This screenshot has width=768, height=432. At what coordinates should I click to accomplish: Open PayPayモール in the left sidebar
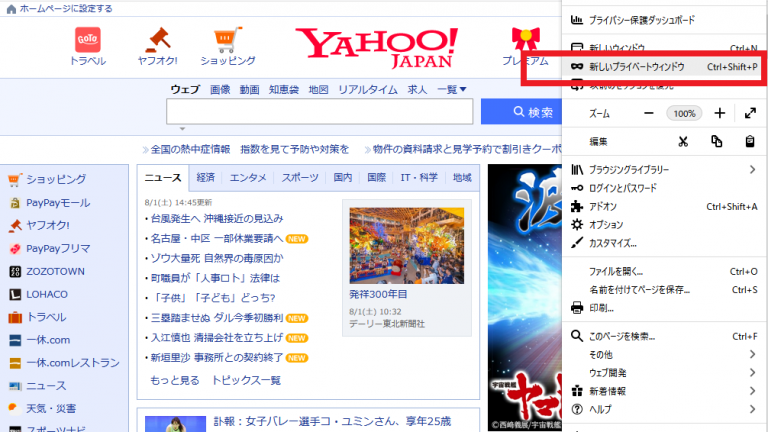pos(58,203)
